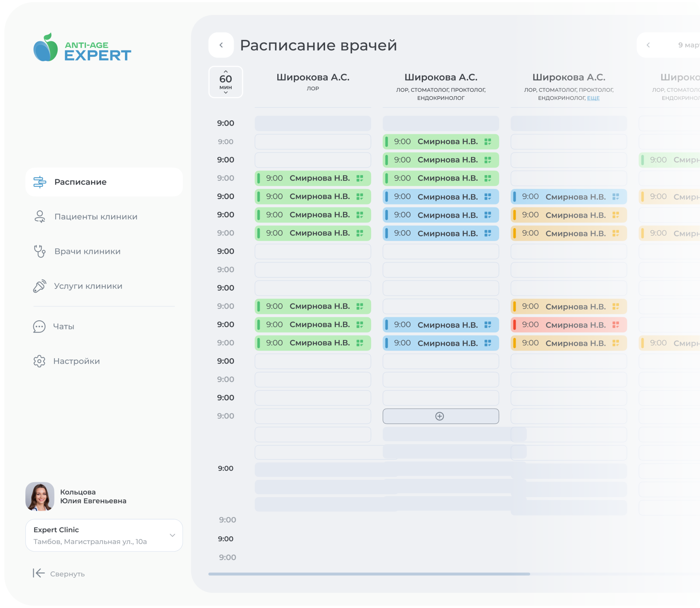Viewport: 700px width, 608px height.
Task: Click the Свернуть collapse arrow icon
Action: (x=39, y=573)
